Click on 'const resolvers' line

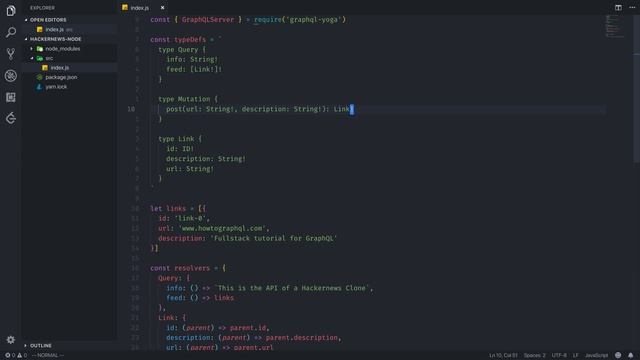[188, 268]
